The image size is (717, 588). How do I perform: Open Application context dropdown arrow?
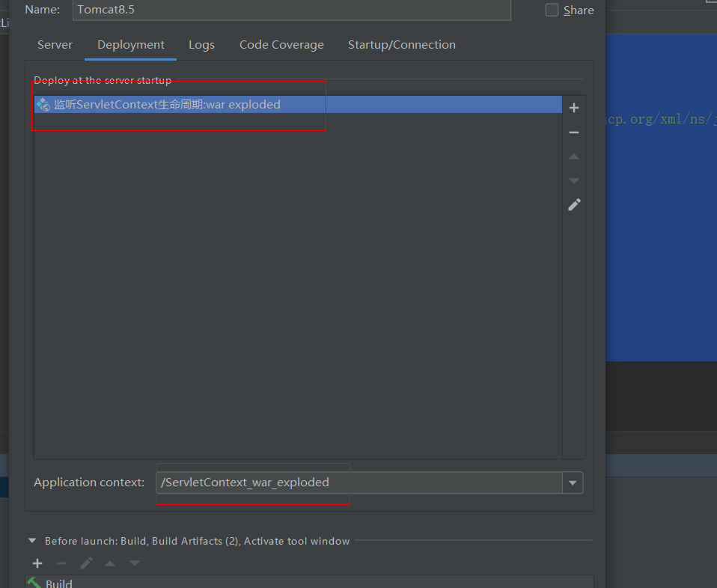(x=573, y=483)
